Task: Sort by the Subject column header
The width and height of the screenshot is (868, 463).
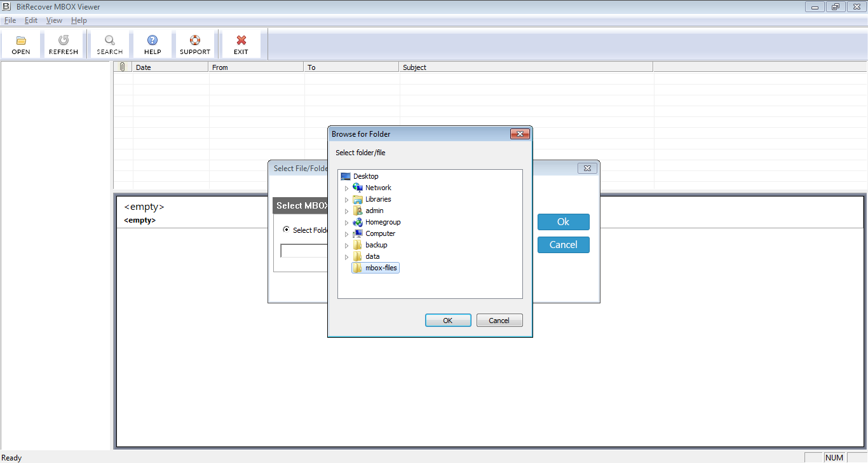Action: click(526, 67)
